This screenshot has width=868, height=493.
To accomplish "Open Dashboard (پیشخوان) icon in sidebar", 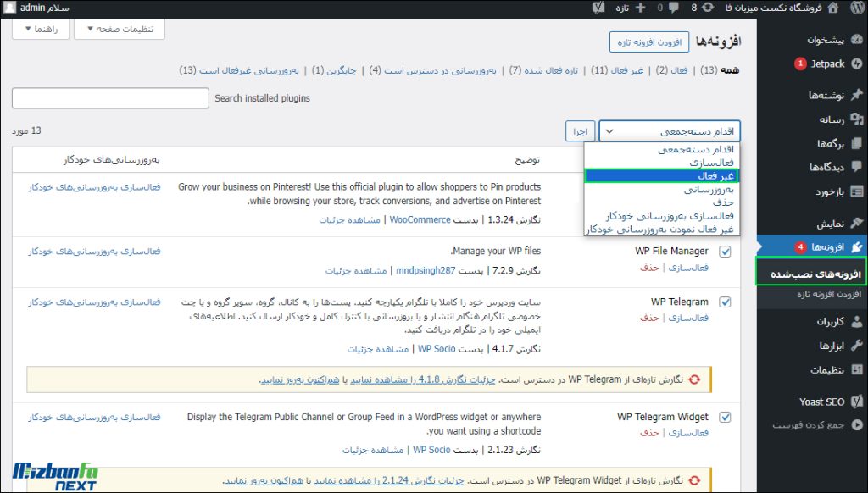I will [x=856, y=39].
